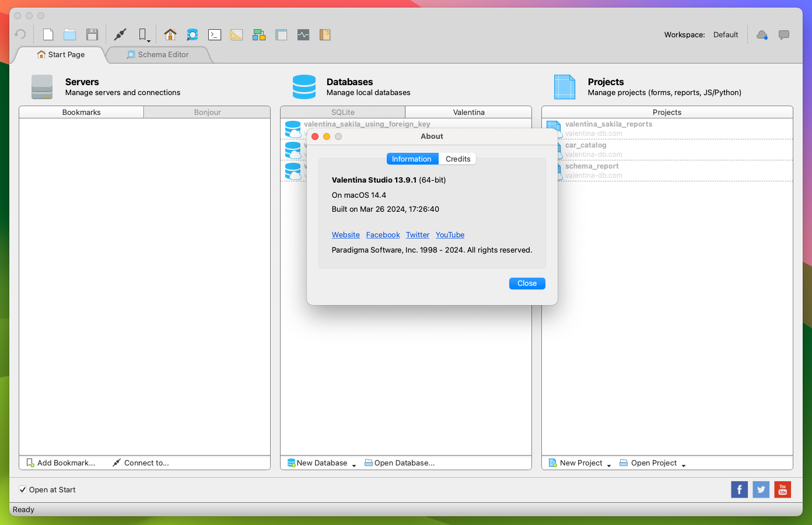Screen dimensions: 812x525
Task: Select the Valentina tab under Databases
Action: point(468,112)
